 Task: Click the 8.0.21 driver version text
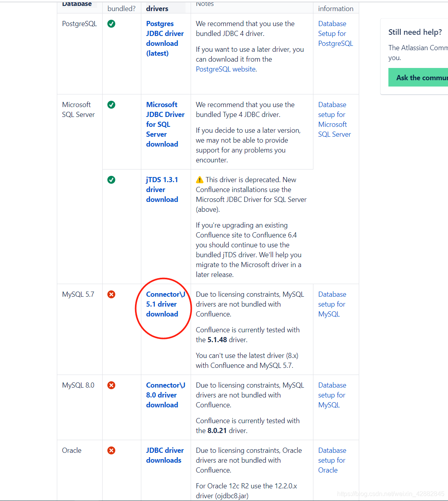pos(217,431)
